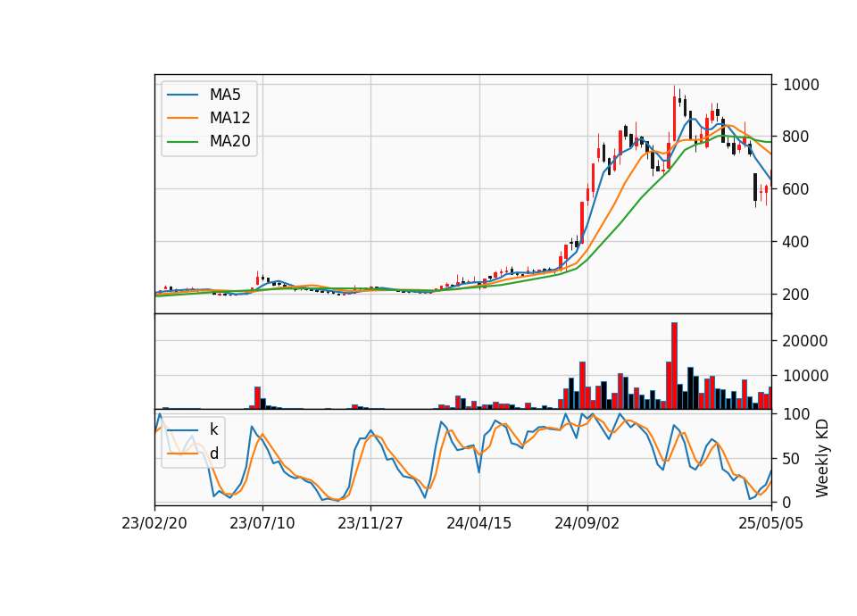
Task: Click the MA5 legend label
Action: pos(225,95)
